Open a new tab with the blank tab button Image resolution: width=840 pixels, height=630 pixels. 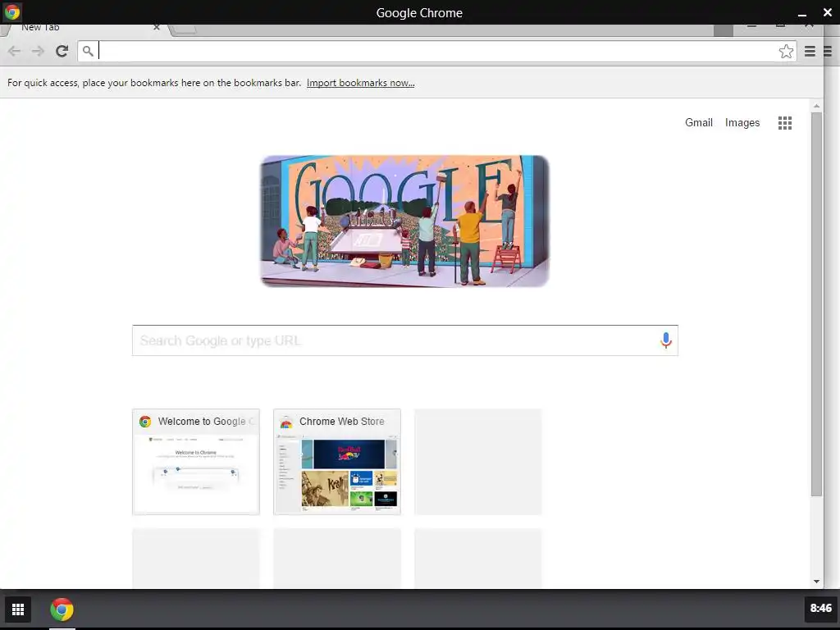(x=184, y=29)
